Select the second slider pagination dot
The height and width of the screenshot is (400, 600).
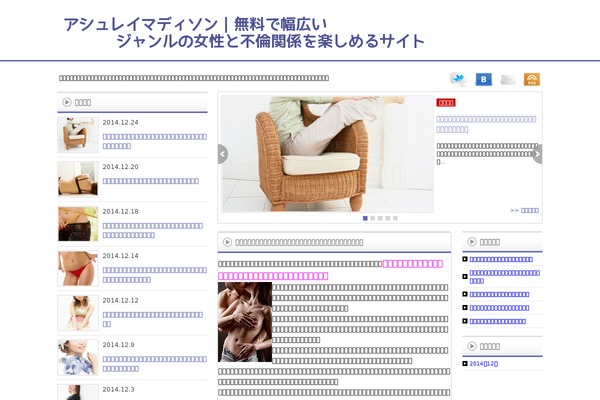pyautogui.click(x=373, y=218)
